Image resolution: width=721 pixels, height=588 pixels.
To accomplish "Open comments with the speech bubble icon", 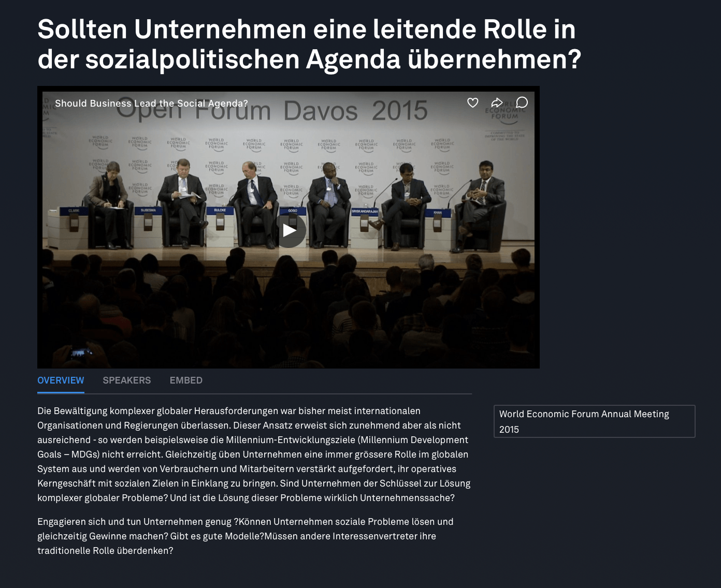I will click(x=522, y=102).
